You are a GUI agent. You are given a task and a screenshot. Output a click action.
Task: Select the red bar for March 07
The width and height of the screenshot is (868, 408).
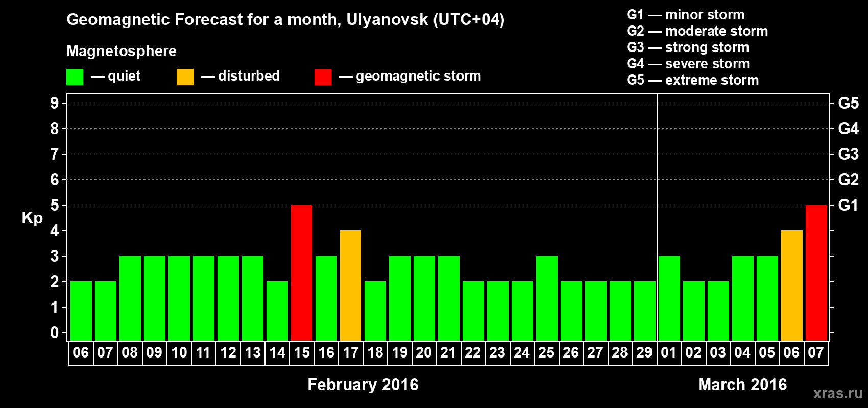click(x=816, y=272)
